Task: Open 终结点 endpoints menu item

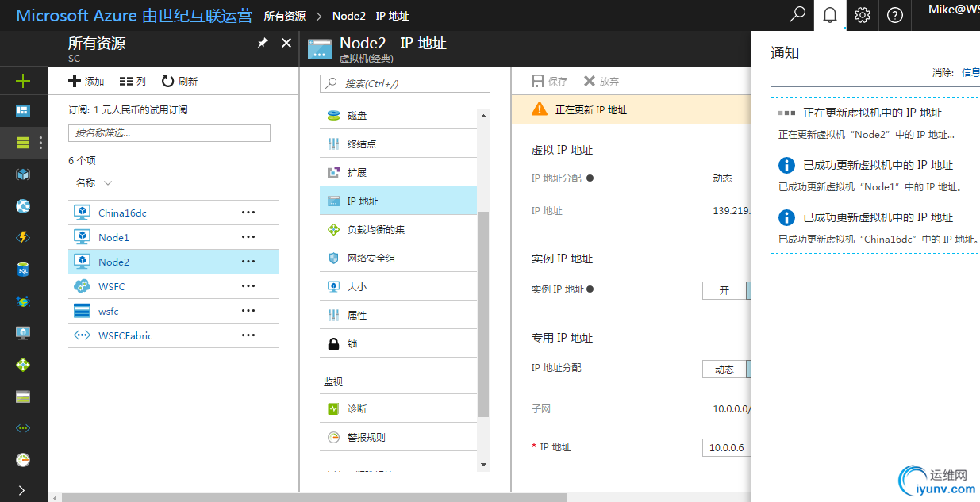Action: (398, 144)
